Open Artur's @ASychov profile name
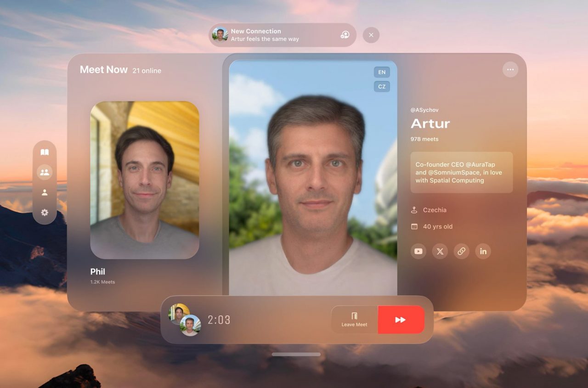 pyautogui.click(x=424, y=110)
